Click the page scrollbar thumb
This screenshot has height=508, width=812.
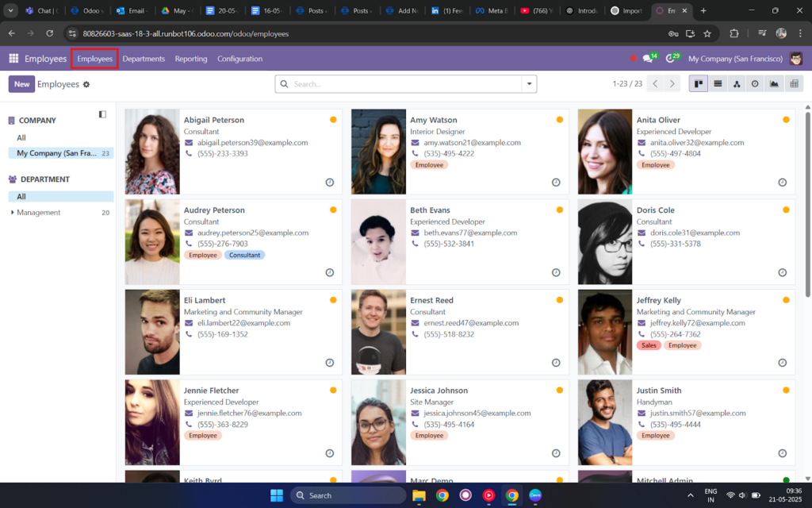(x=808, y=203)
